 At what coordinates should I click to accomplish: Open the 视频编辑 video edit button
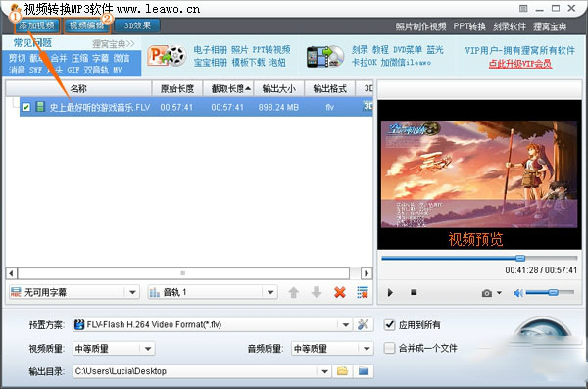tap(86, 25)
